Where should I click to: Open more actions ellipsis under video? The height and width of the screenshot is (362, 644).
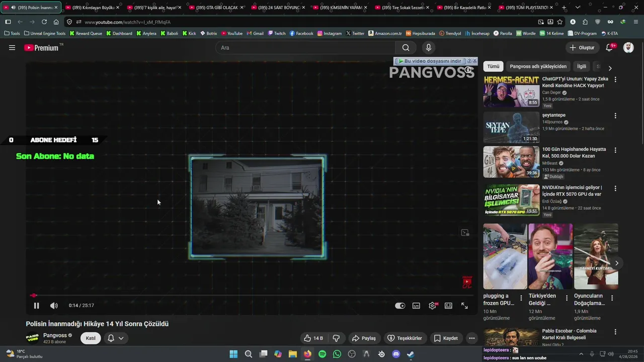pyautogui.click(x=471, y=338)
